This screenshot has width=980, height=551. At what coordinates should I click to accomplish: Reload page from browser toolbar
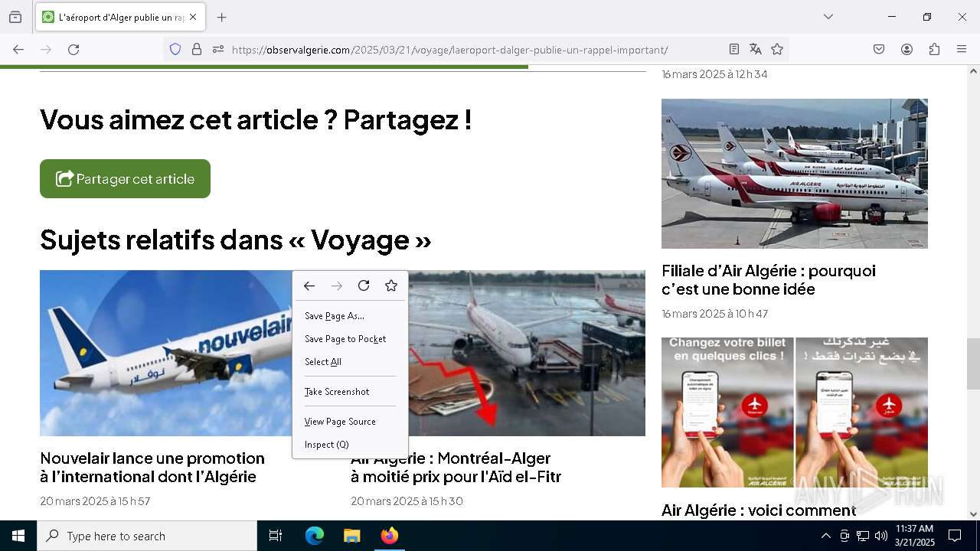(73, 50)
